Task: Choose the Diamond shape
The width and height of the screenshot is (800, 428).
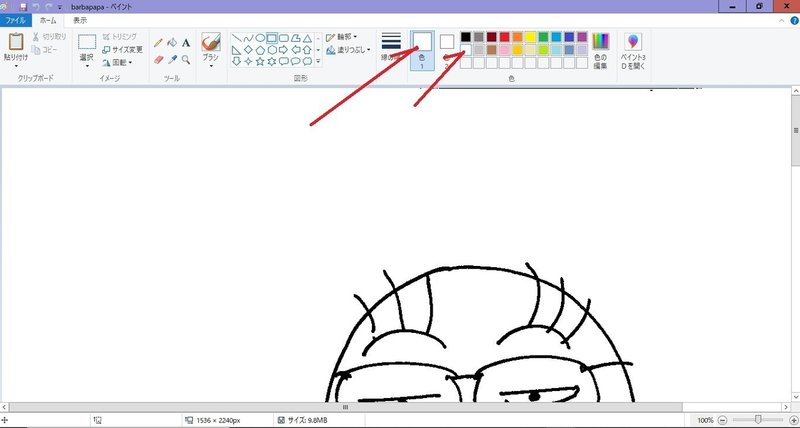Action: (248, 50)
